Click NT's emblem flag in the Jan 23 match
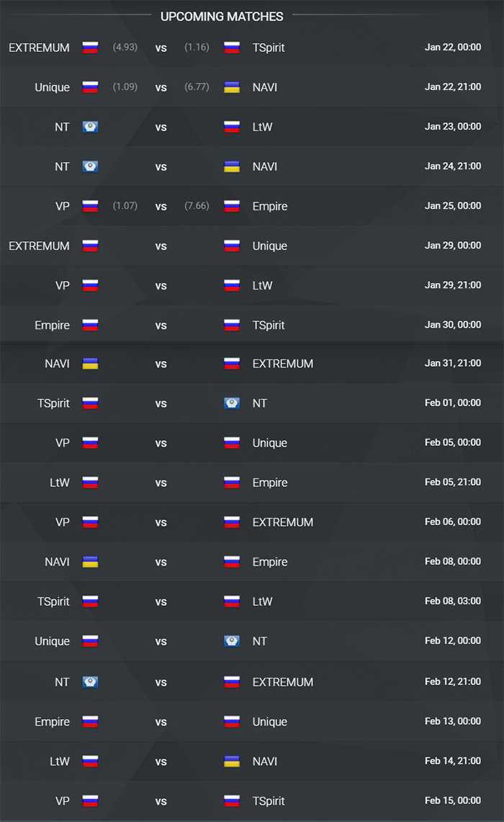Viewport: 504px width, 822px height. 90,127
